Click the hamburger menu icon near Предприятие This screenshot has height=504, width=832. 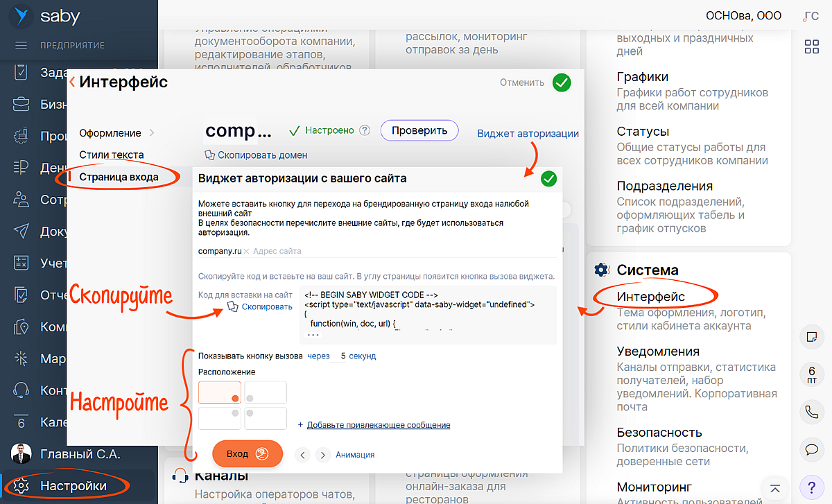click(x=21, y=46)
